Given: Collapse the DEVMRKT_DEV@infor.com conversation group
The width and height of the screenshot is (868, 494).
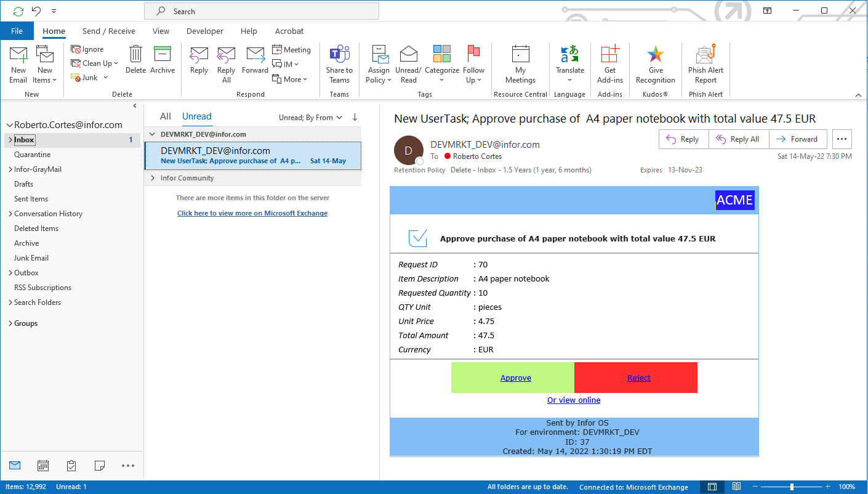Looking at the screenshot, I should (152, 132).
